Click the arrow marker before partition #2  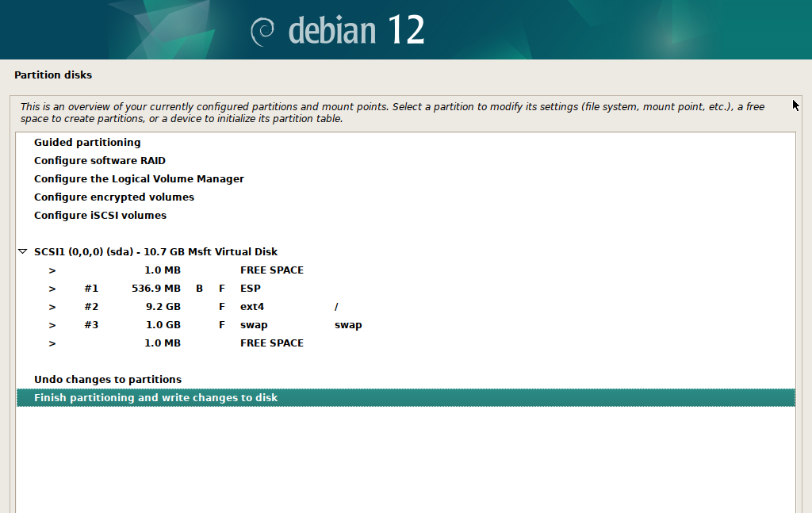pos(52,307)
